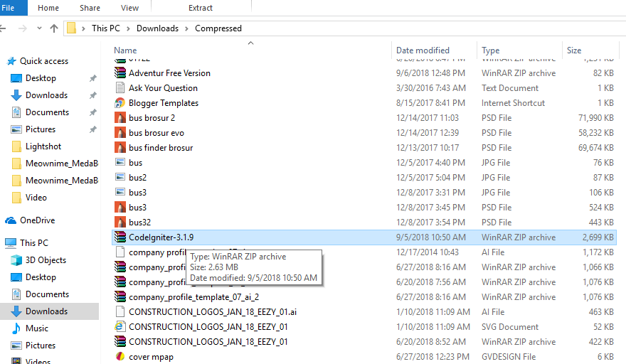
Task: Click pin icon next to Quick access Downloads
Action: (x=93, y=95)
